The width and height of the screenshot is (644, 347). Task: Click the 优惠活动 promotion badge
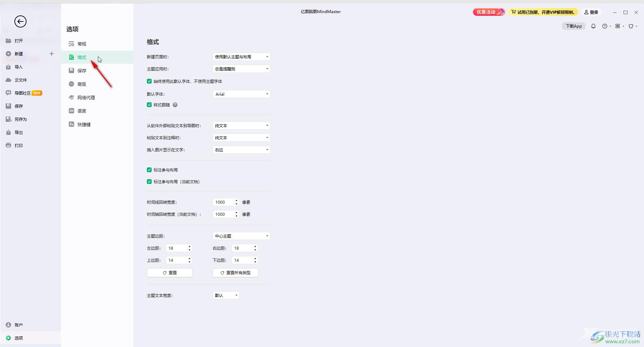point(489,12)
